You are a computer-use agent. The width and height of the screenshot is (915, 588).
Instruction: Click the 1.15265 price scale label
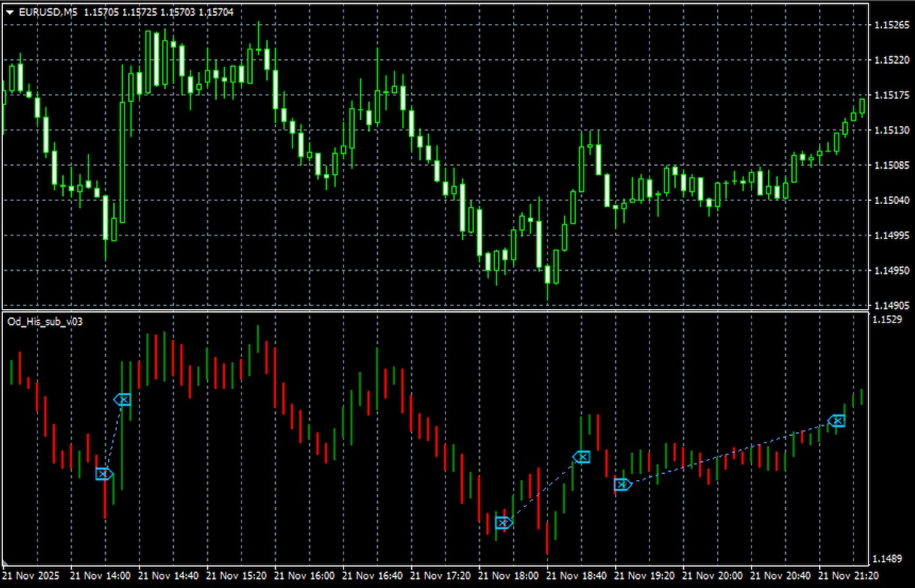[890, 25]
